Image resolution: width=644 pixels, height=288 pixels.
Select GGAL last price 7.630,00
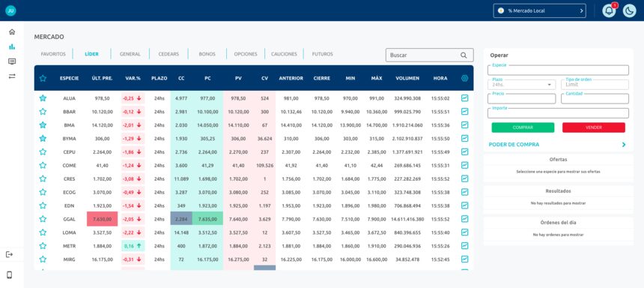coord(102,219)
